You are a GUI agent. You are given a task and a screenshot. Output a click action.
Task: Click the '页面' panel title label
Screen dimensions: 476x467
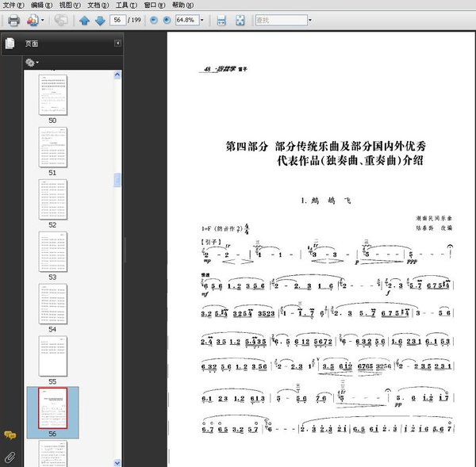(32, 44)
